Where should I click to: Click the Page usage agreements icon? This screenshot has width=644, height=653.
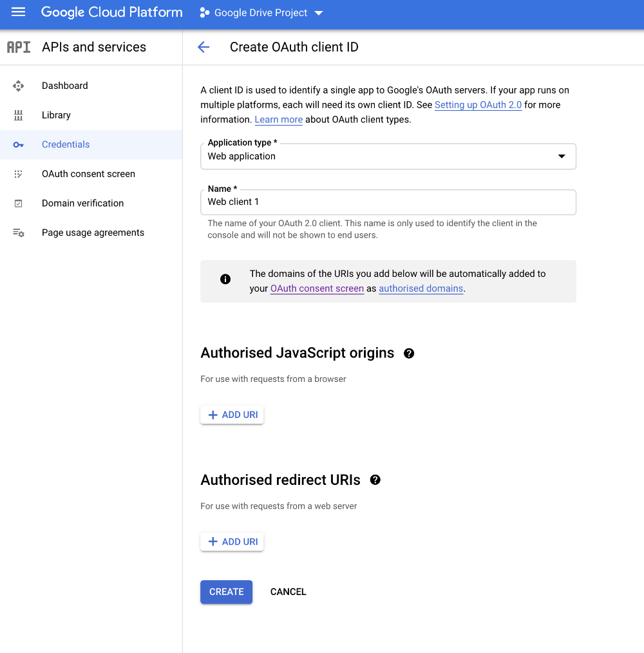(18, 232)
